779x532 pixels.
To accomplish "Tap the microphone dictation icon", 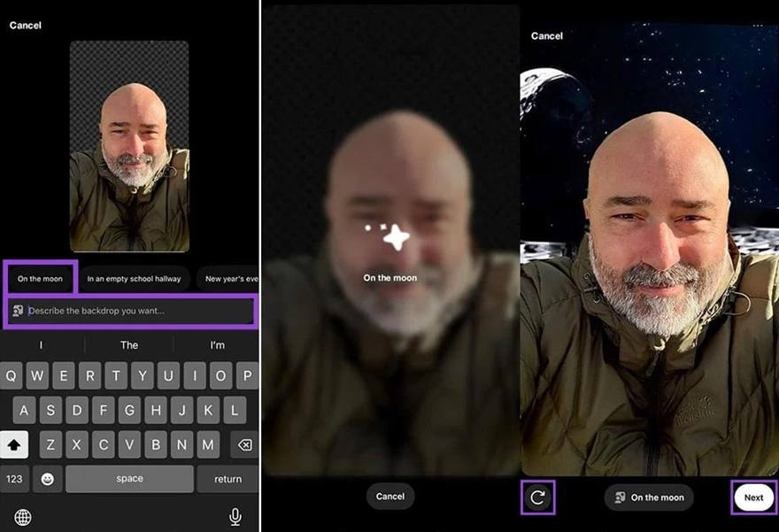I will pos(235,516).
